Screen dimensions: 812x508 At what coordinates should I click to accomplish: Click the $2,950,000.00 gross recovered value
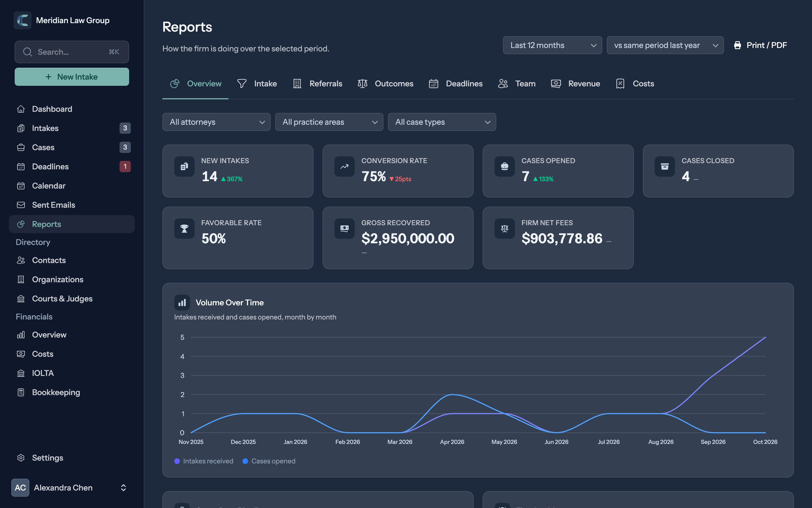[x=408, y=238]
